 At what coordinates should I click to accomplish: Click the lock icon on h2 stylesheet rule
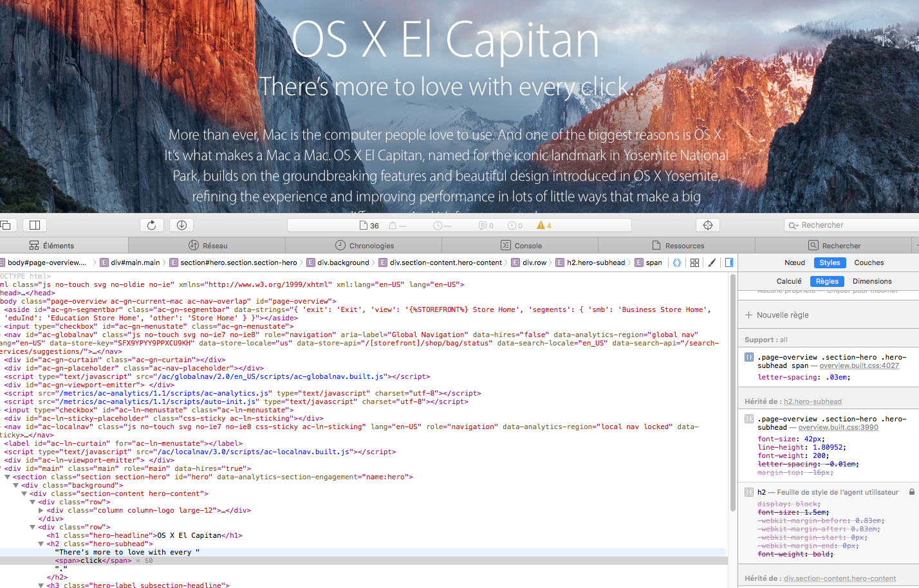click(912, 492)
